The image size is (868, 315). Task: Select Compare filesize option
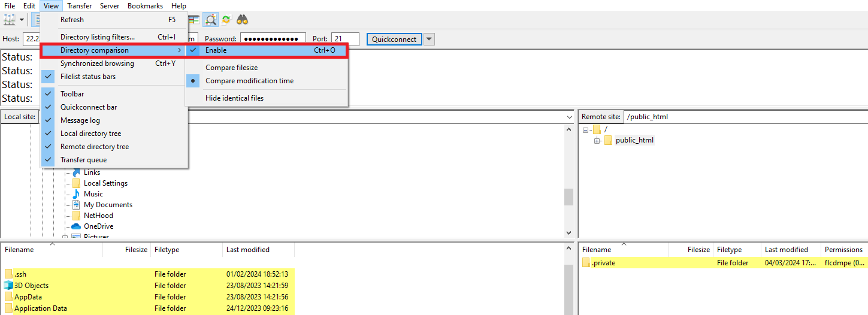point(231,68)
